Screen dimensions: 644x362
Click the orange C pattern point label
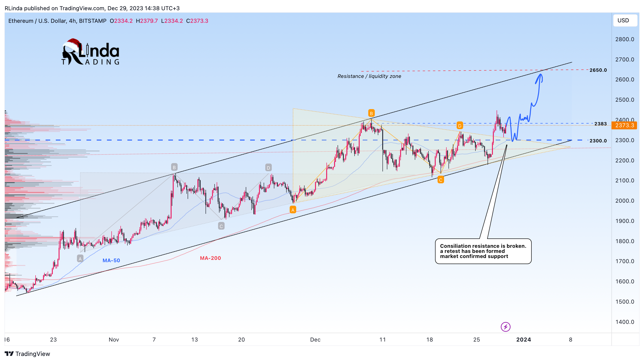pos(441,180)
